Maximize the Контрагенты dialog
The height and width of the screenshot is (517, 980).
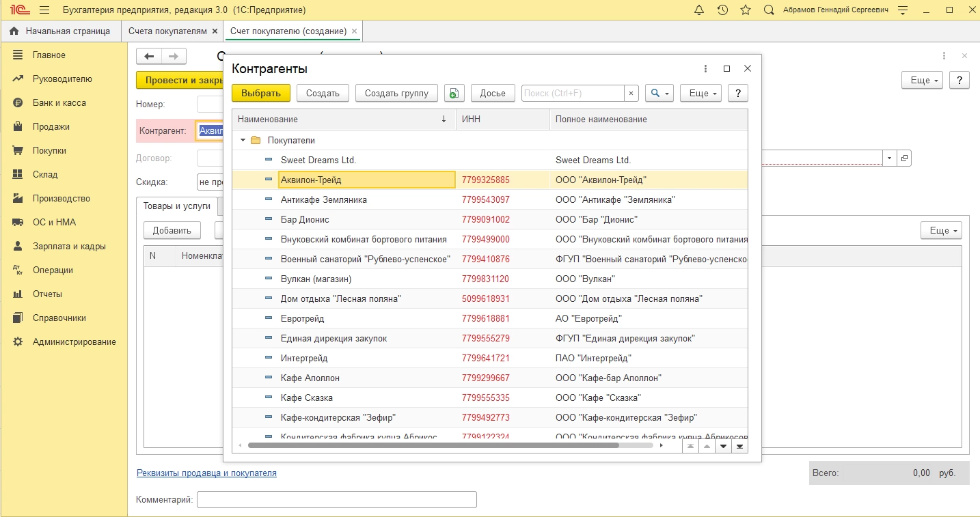(x=726, y=68)
